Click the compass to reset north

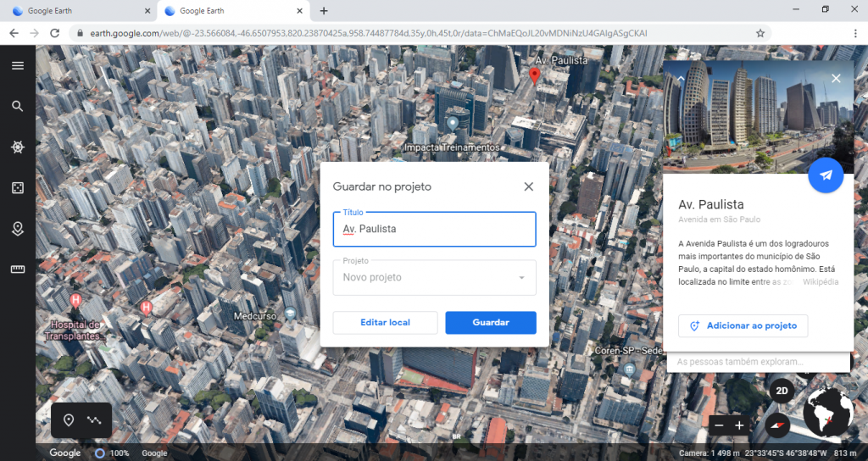(778, 425)
